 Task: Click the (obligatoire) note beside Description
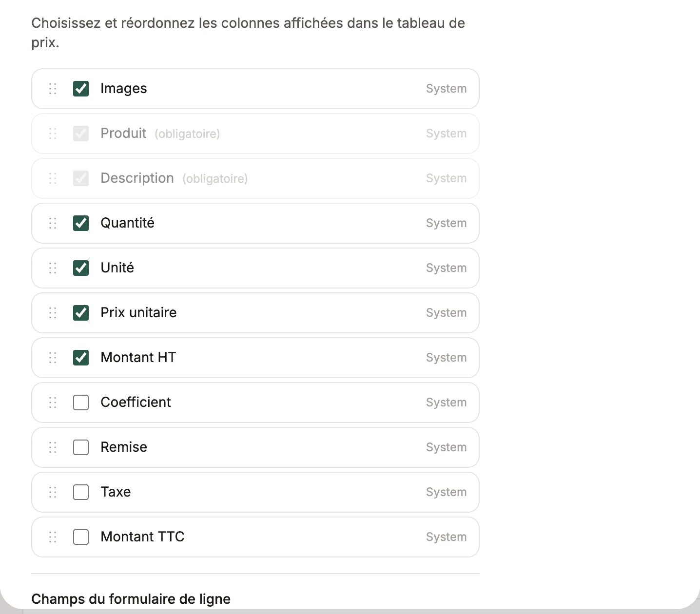tap(215, 179)
